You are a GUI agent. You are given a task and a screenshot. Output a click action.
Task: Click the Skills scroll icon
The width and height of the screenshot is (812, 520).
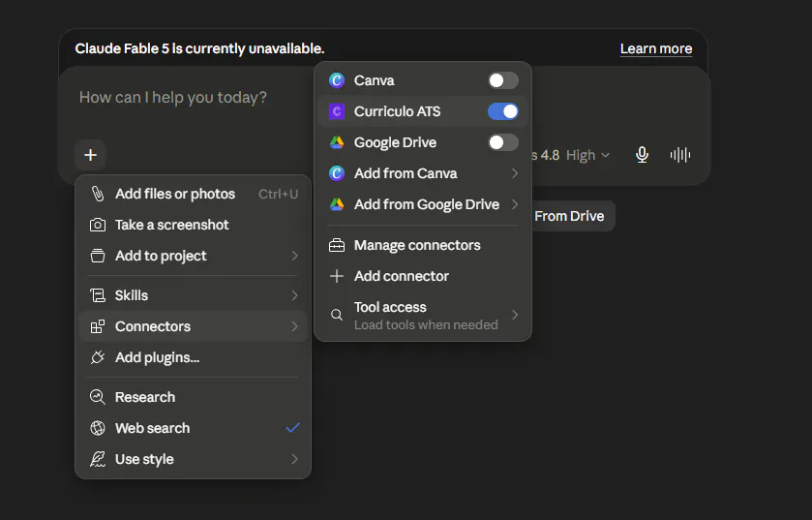tap(98, 295)
